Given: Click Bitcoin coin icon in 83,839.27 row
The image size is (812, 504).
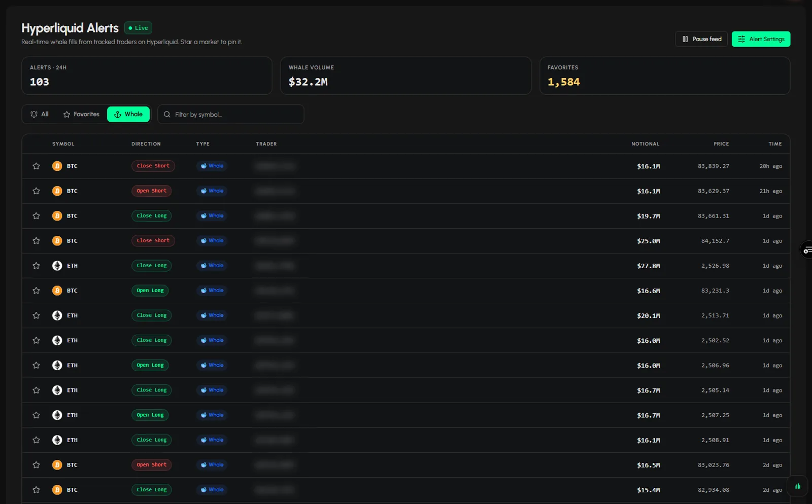Looking at the screenshot, I should (57, 166).
